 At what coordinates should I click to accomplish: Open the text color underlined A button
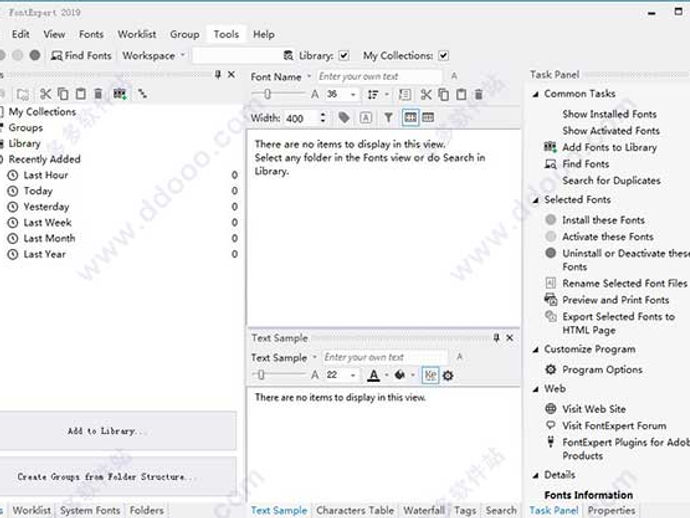[x=373, y=375]
